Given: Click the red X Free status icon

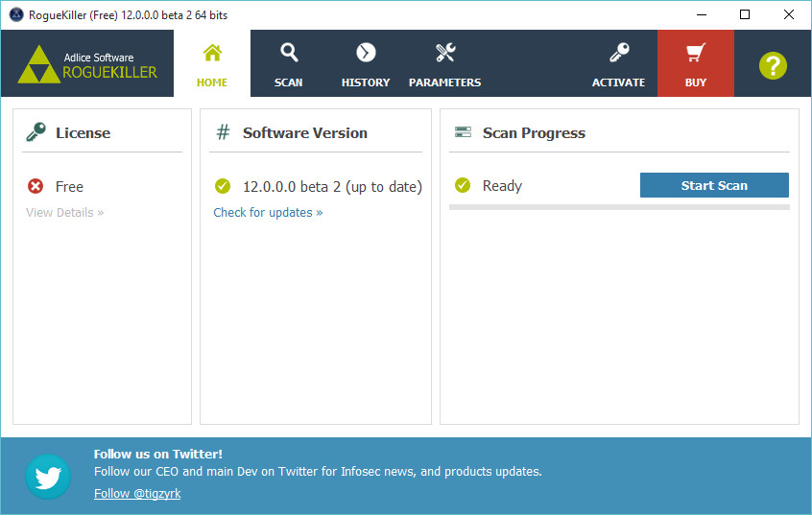Looking at the screenshot, I should pos(36,186).
